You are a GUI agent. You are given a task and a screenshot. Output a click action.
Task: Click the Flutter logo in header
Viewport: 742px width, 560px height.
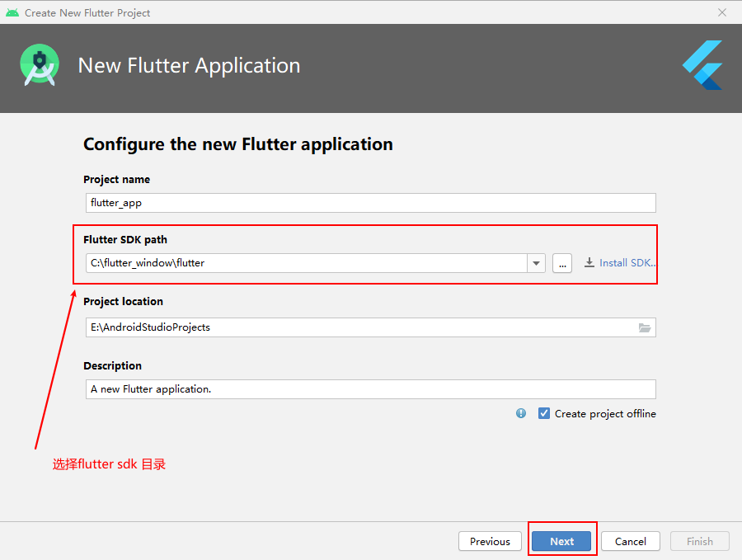[702, 65]
